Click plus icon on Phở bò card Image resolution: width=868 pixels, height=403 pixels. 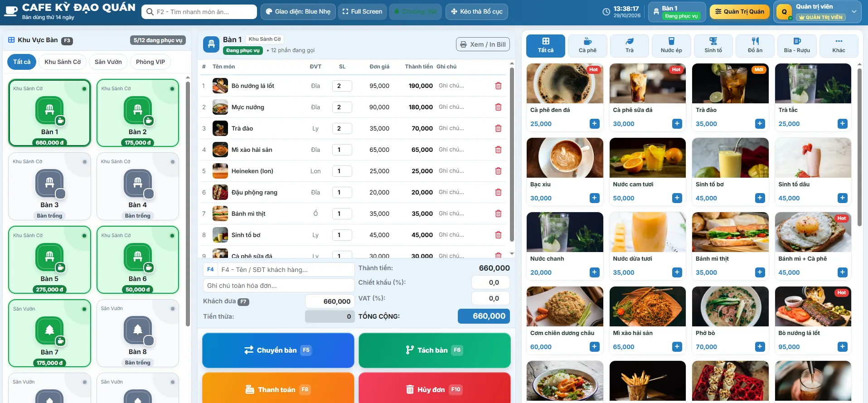pyautogui.click(x=760, y=347)
